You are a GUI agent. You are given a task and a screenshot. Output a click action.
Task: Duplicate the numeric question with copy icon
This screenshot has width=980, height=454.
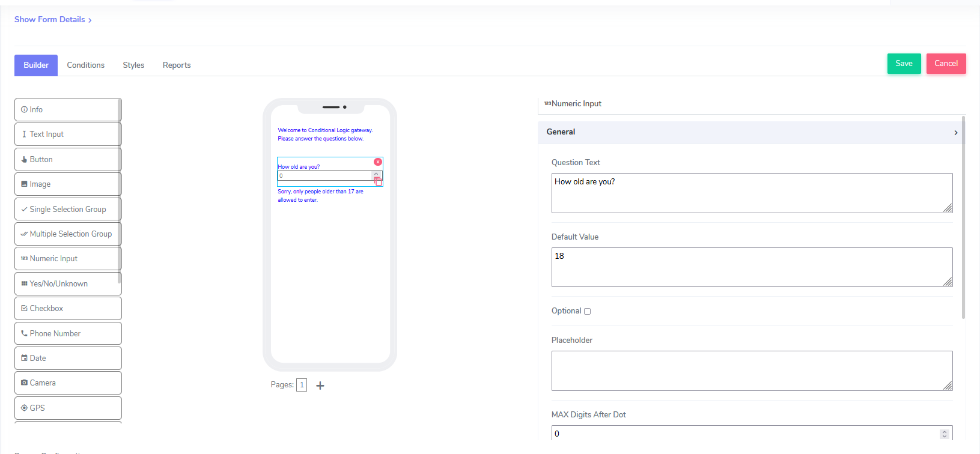point(378,181)
